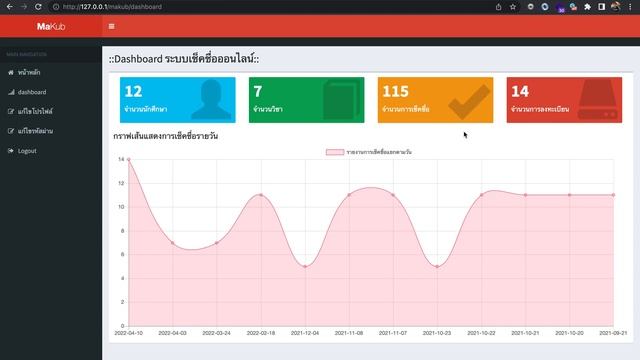Image resolution: width=640 pixels, height=360 pixels.
Task: Toggle the sidebar with hamburger icon
Action: (111, 27)
